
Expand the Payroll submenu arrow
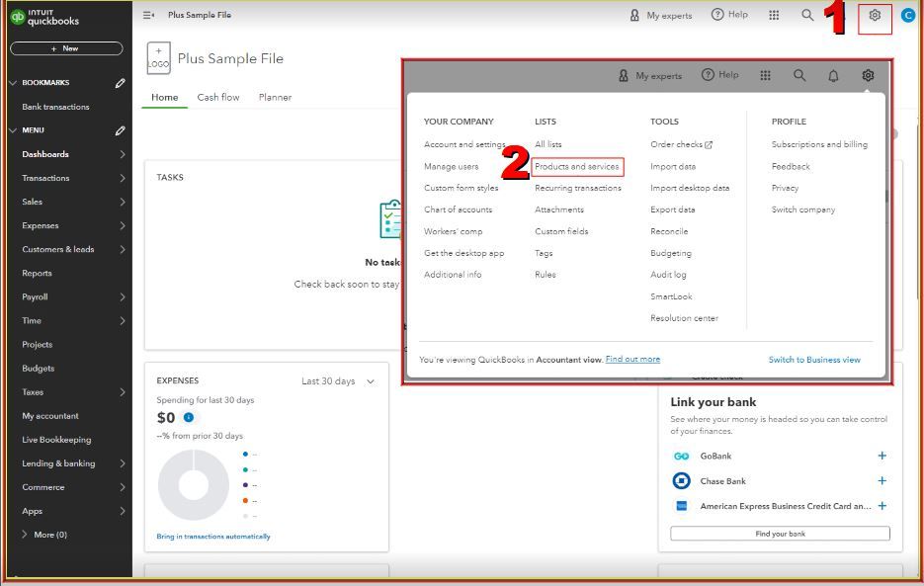click(122, 297)
